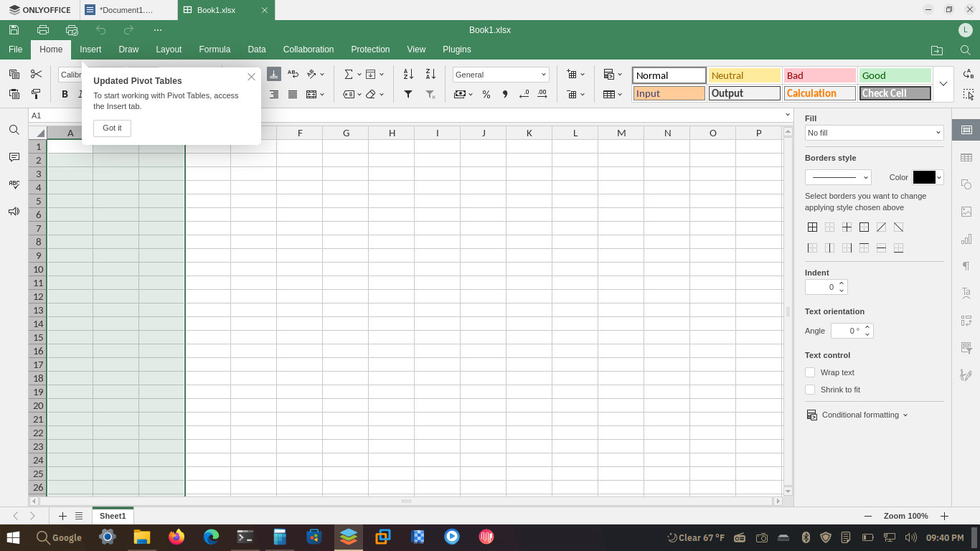The width and height of the screenshot is (980, 551).
Task: Open chart settings in right sidebar
Action: [x=966, y=239]
